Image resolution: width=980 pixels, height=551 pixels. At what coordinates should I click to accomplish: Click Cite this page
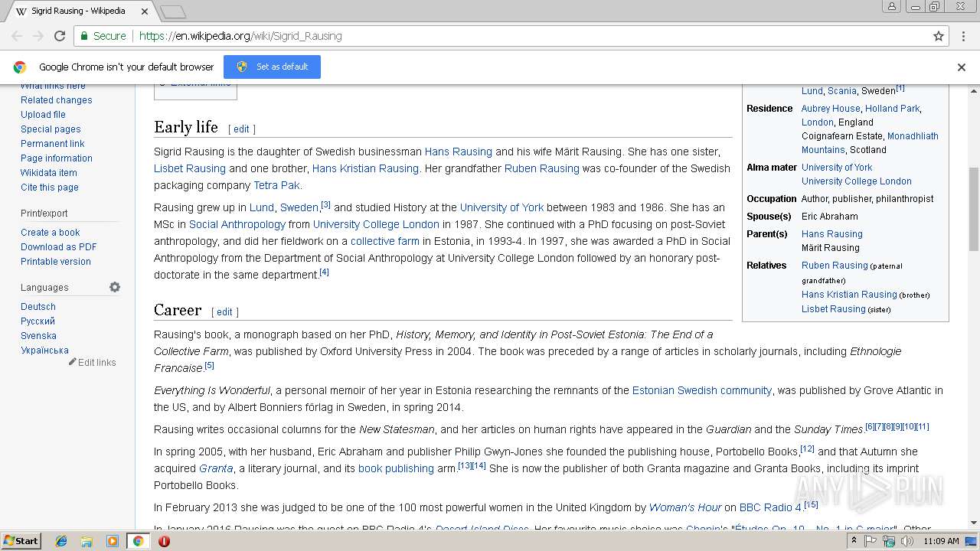(50, 187)
